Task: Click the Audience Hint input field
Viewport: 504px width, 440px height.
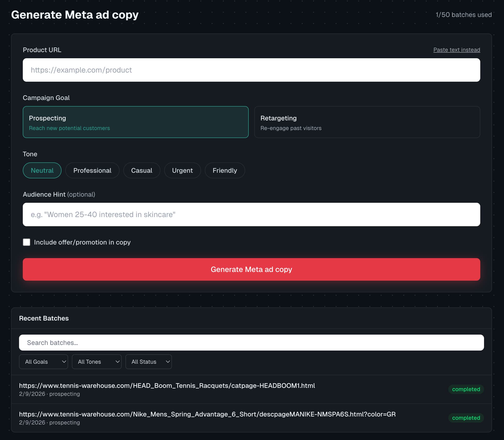Action: (x=251, y=214)
